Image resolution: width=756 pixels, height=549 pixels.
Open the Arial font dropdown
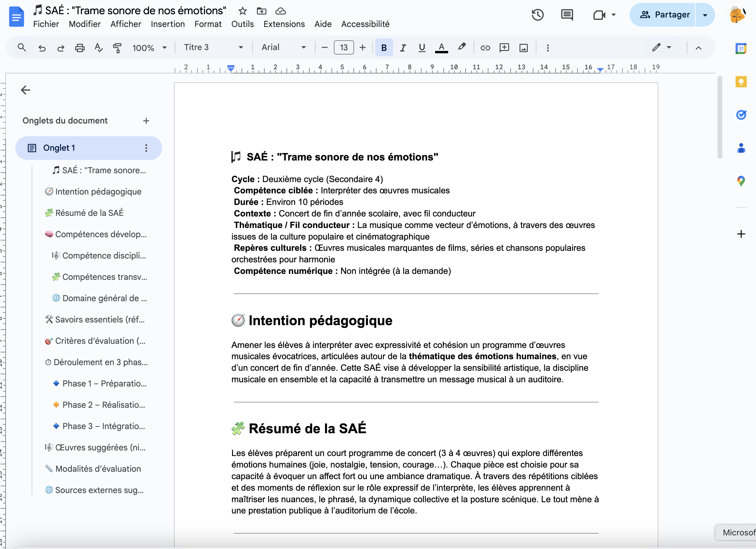pos(284,47)
